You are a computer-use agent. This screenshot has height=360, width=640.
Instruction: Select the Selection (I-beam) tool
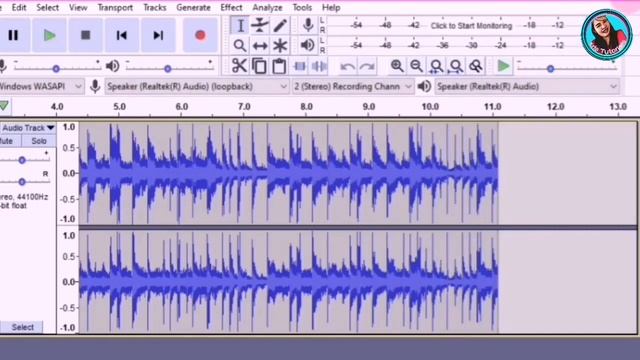(240, 26)
